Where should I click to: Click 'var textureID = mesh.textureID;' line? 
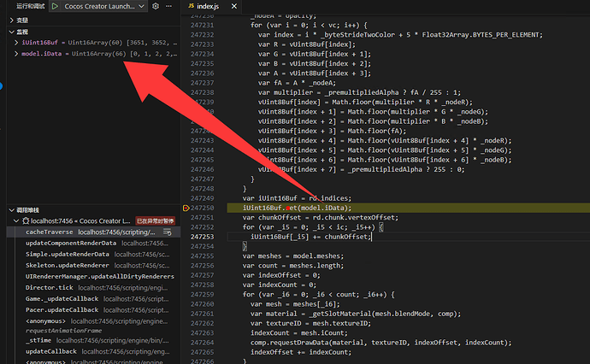click(x=310, y=323)
